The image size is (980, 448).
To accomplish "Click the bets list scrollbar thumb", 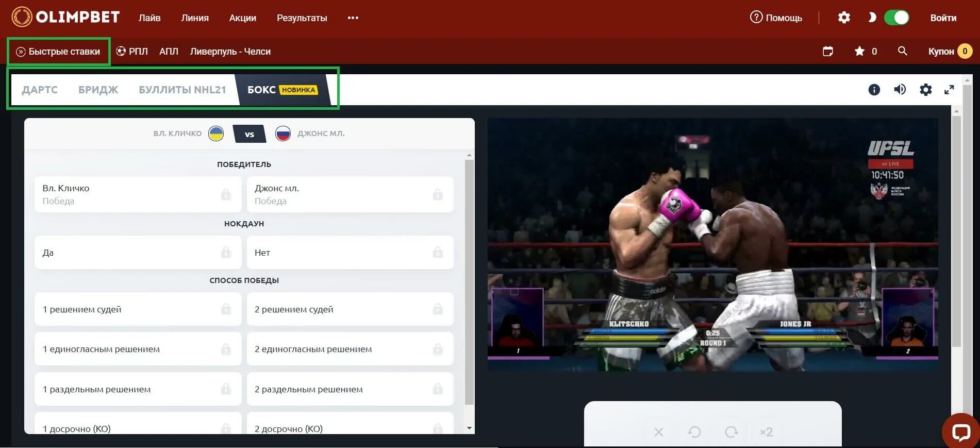I will (x=469, y=282).
